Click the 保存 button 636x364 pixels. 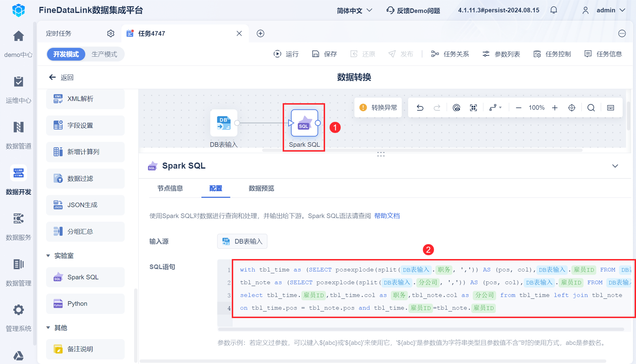(x=324, y=54)
